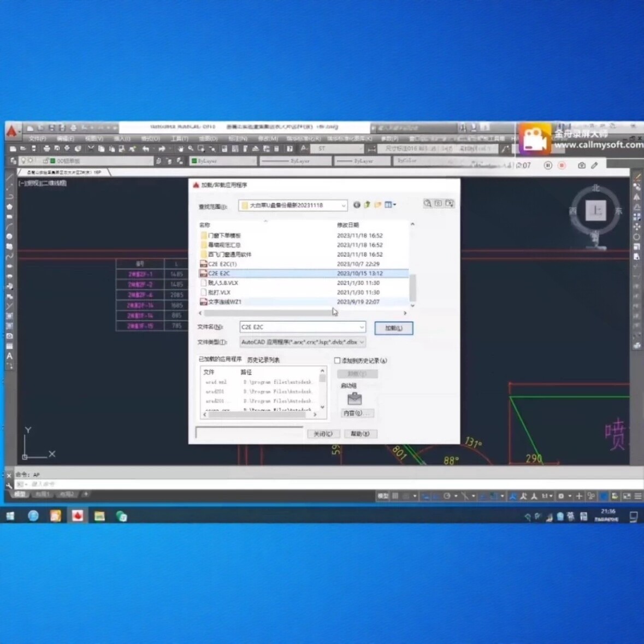This screenshot has width=644, height=644.
Task: Open status bar Customization menu icon
Action: tap(638, 496)
